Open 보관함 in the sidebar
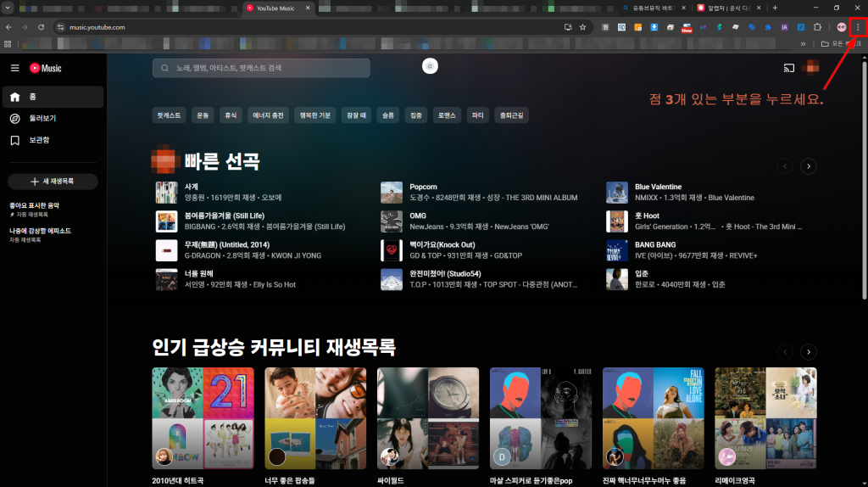Viewport: 868px width, 487px height. click(53, 140)
